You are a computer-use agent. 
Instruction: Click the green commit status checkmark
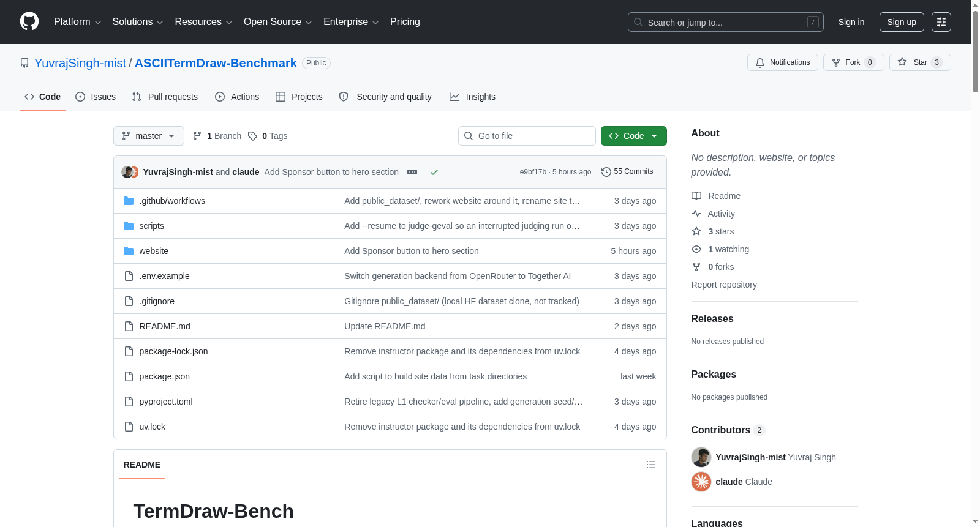pyautogui.click(x=434, y=172)
